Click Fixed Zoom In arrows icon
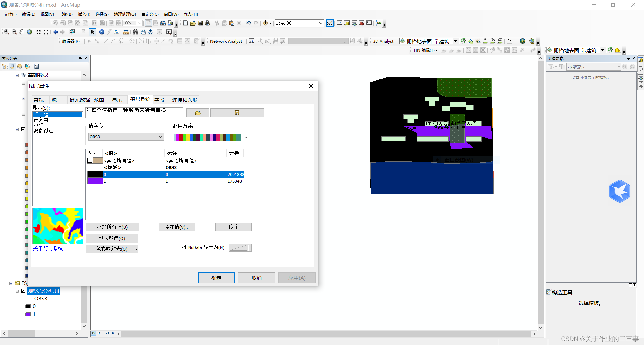The width and height of the screenshot is (644, 345). coord(39,32)
